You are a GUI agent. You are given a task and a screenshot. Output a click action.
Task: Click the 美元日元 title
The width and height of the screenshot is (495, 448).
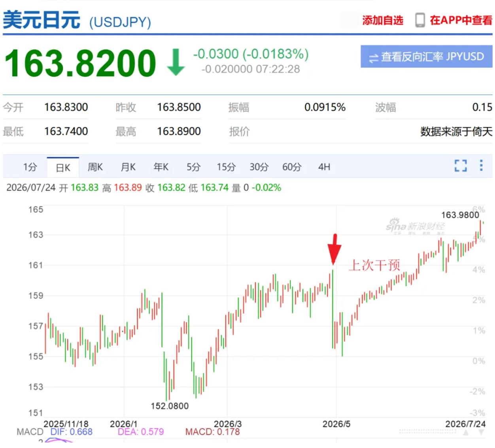coord(42,20)
